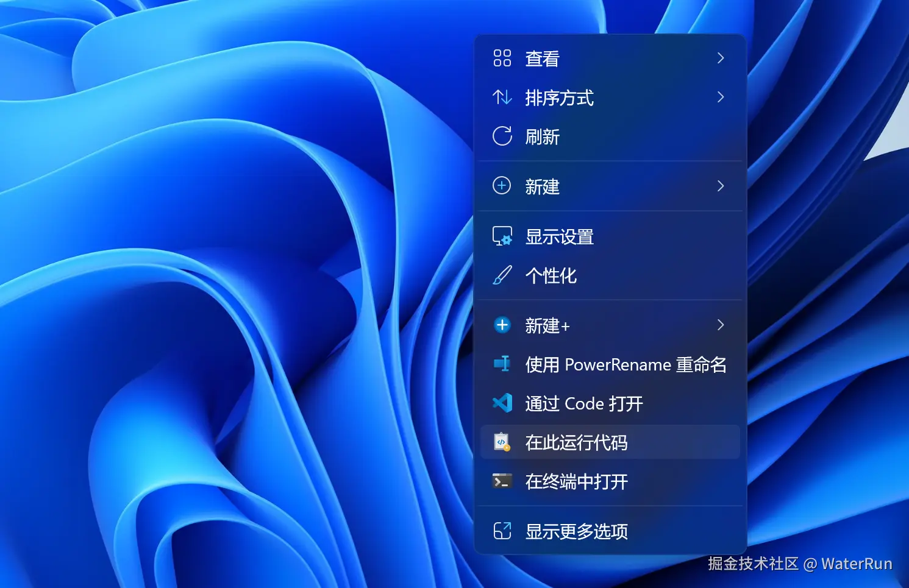Expand the "查看" submenu chevron
The image size is (909, 588).
click(x=720, y=58)
